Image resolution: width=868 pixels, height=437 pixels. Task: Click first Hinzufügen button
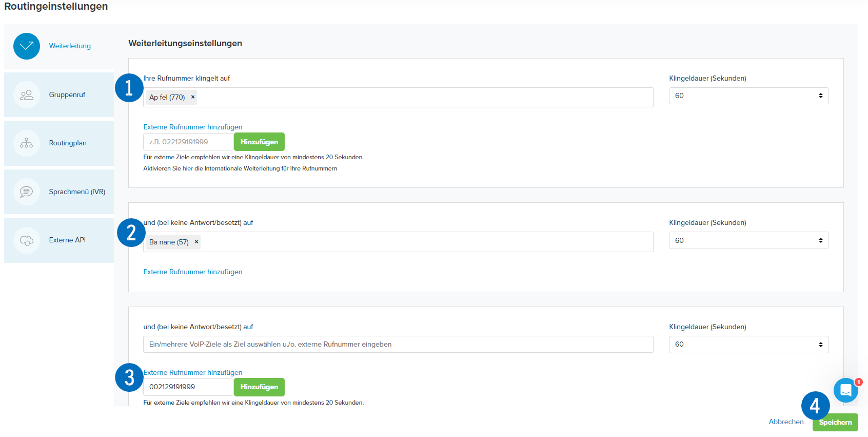[259, 142]
